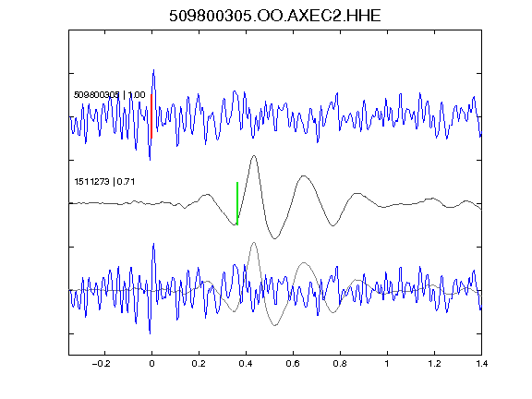Click the label 1511273 | 0.71
Image resolution: width=532 pixels, height=399 pixels.
[104, 182]
